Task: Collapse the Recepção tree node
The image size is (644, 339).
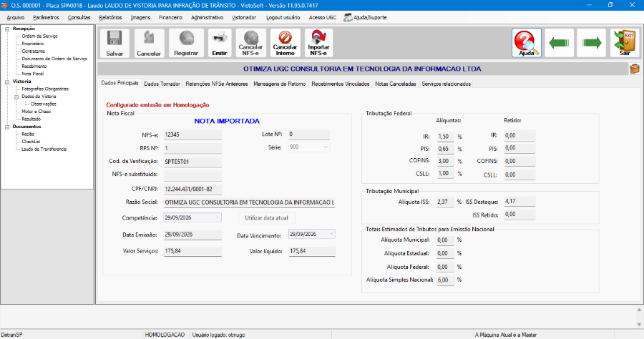Action: pos(7,29)
